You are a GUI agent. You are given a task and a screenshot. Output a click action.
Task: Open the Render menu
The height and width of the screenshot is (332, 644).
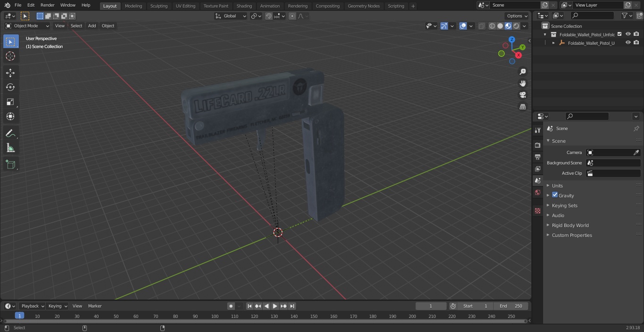coord(47,5)
